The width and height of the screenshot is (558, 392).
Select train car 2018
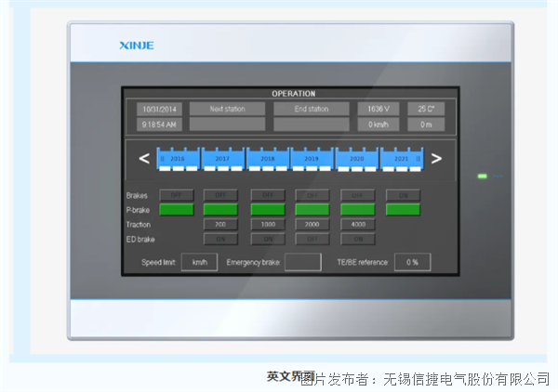tap(268, 159)
